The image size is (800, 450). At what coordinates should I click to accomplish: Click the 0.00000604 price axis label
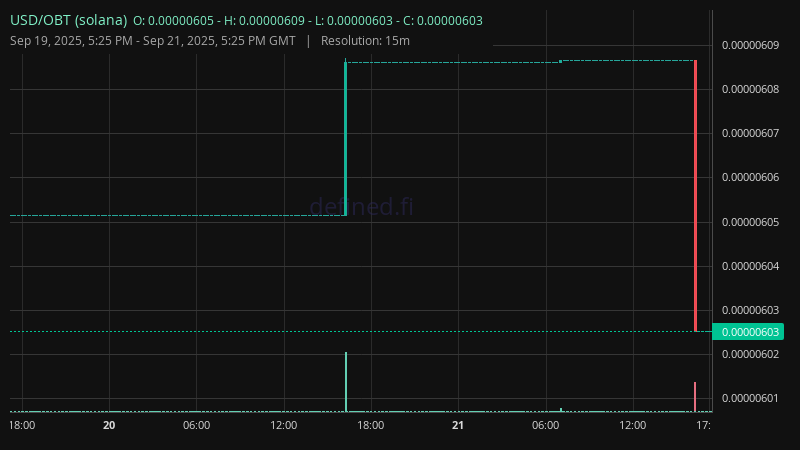click(751, 266)
